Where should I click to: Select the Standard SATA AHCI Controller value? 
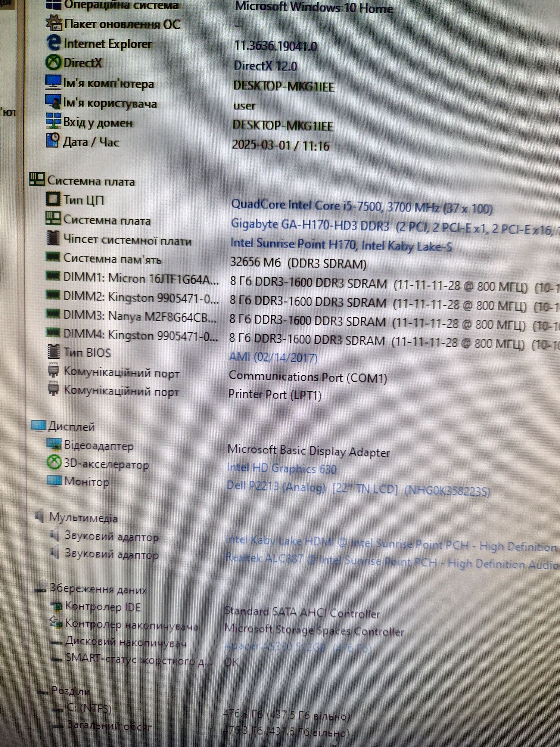coord(302,613)
